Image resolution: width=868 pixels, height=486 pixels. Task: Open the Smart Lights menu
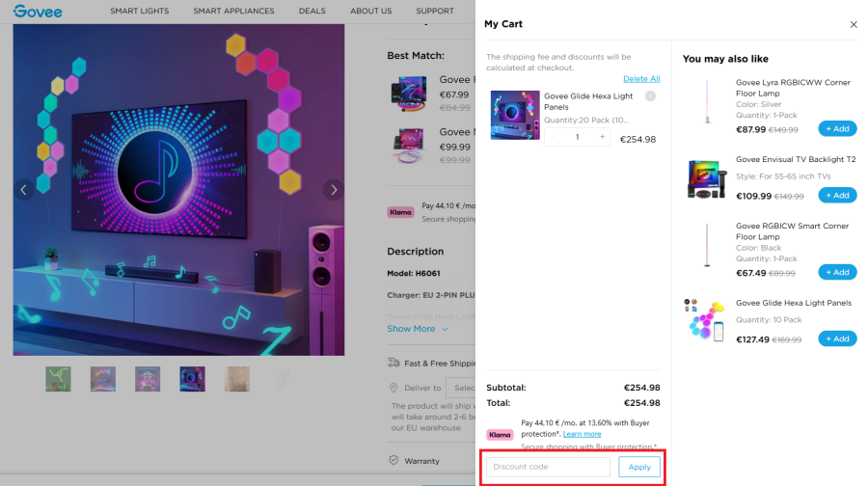pyautogui.click(x=139, y=12)
